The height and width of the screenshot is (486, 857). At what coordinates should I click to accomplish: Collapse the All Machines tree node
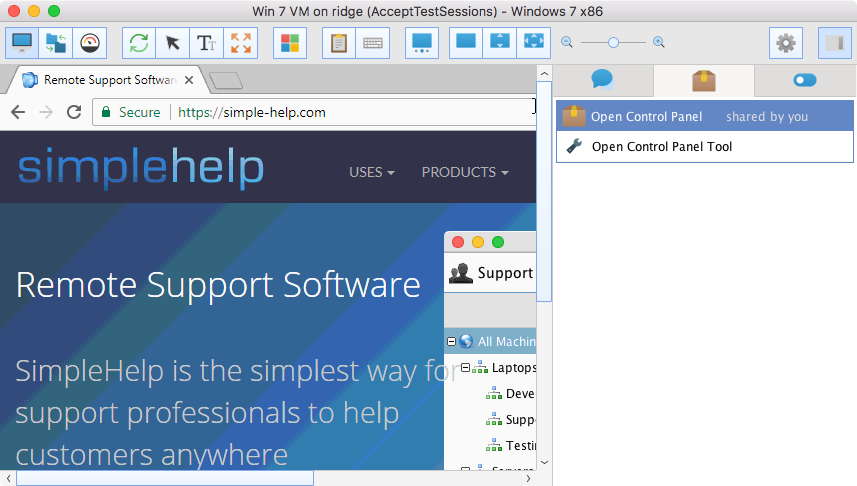[x=451, y=342]
